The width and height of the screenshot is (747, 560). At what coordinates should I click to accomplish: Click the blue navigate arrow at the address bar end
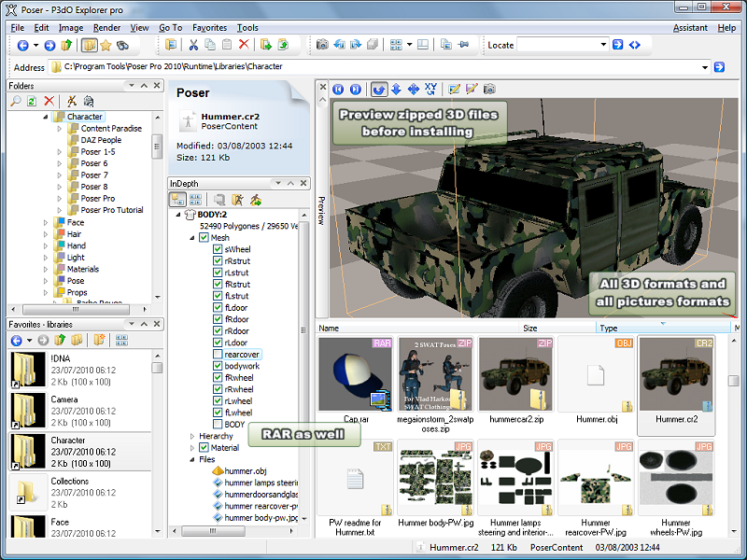(x=719, y=67)
